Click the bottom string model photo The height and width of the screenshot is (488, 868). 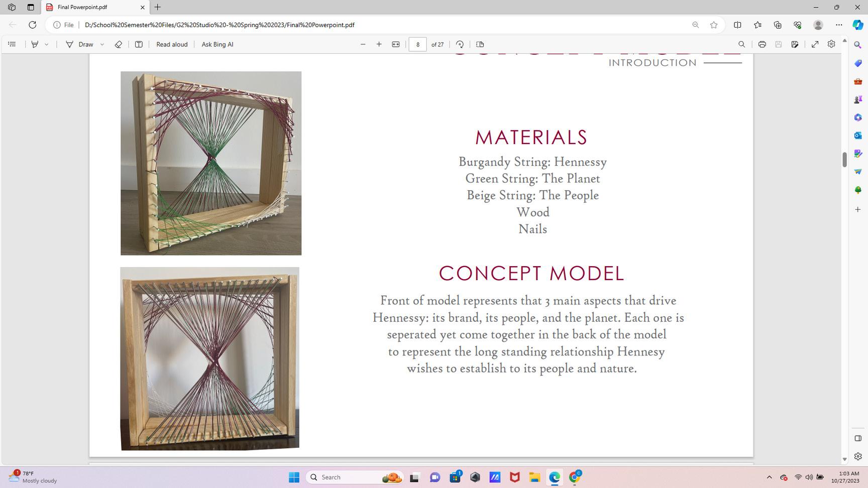[x=210, y=358]
